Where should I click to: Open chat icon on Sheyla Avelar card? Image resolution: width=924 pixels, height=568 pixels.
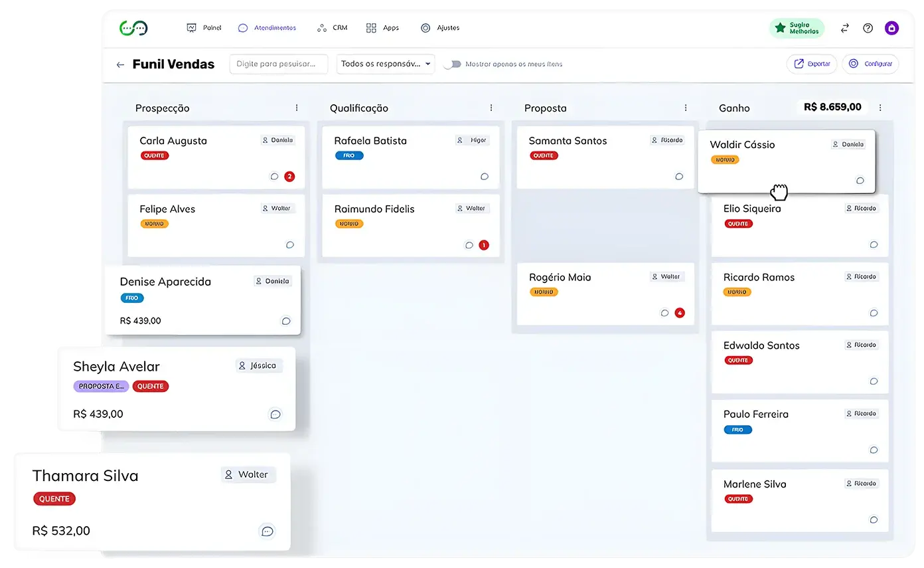pyautogui.click(x=275, y=414)
